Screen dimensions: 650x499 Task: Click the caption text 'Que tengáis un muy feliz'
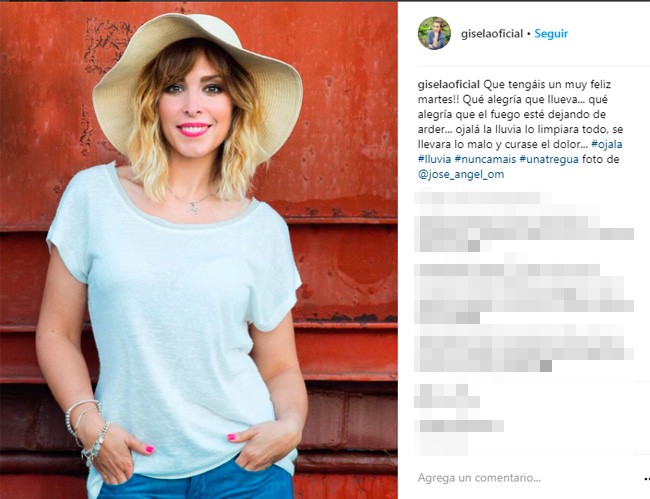547,85
